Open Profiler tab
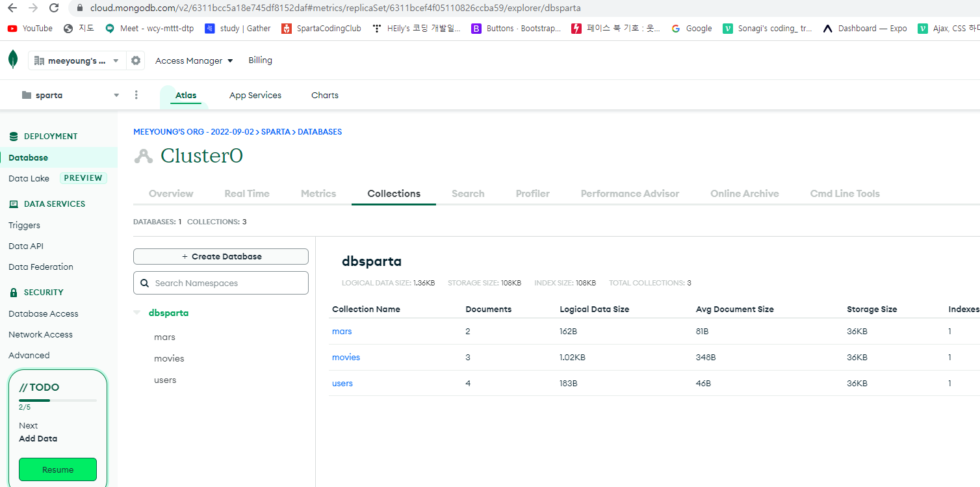The height and width of the screenshot is (487, 980). pyautogui.click(x=533, y=194)
